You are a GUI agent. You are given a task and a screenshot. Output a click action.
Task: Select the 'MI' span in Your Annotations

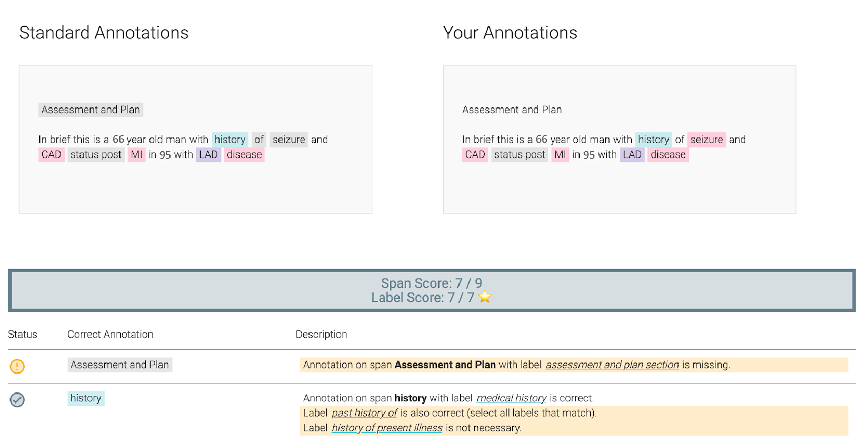pos(560,154)
